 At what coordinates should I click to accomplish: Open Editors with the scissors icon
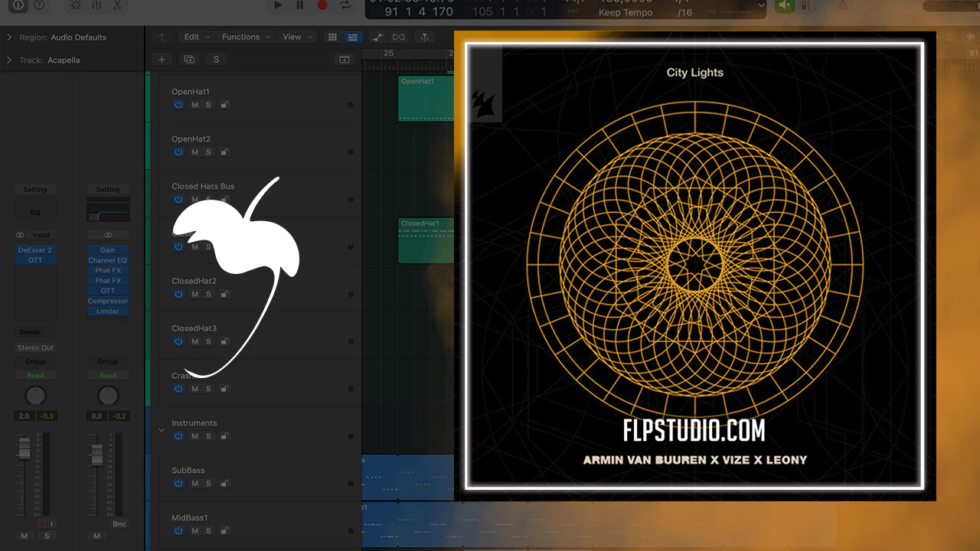pos(117,5)
